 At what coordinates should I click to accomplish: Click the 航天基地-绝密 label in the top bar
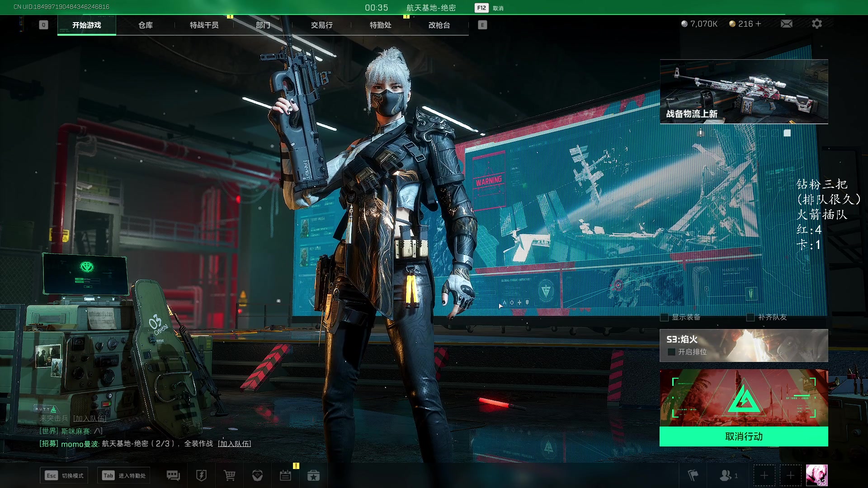click(431, 8)
